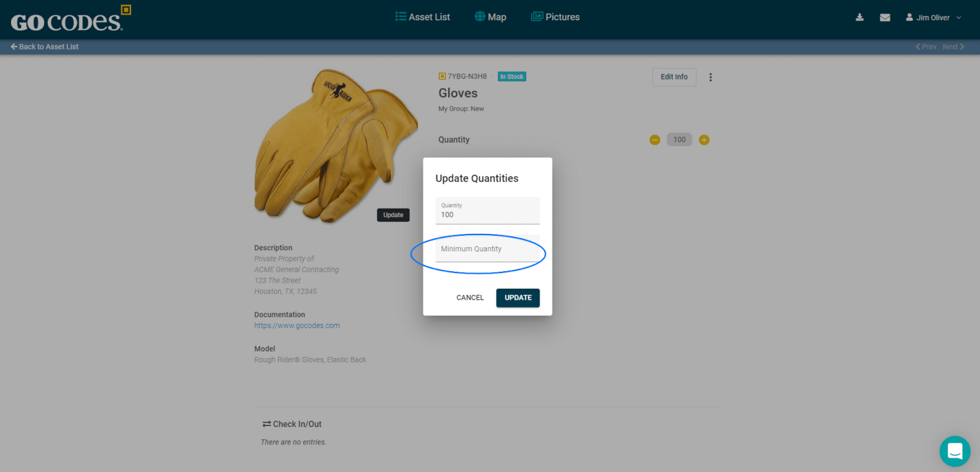Increase quantity with the plus button
Viewport: 980px width, 472px height.
click(x=704, y=140)
